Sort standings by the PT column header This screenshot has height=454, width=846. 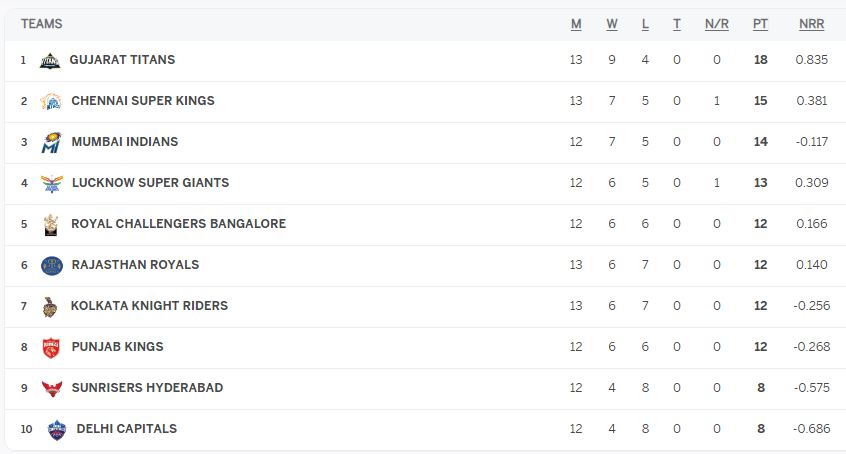(761, 24)
